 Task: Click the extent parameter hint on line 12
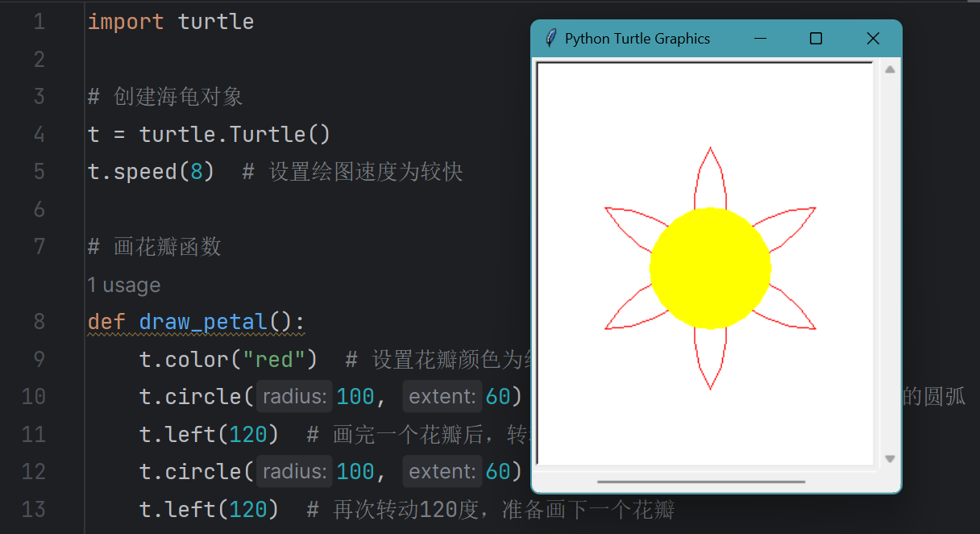442,471
